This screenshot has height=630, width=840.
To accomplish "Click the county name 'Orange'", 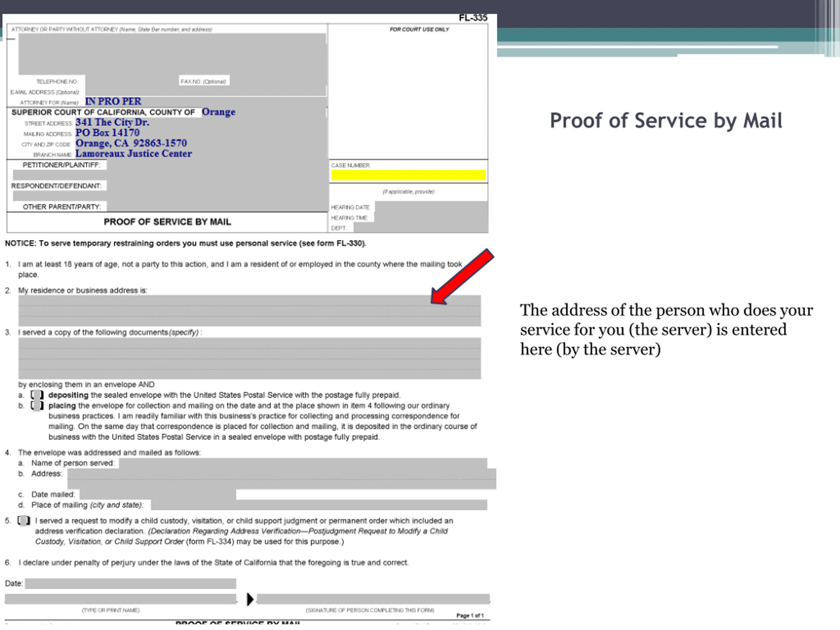I will pyautogui.click(x=218, y=112).
